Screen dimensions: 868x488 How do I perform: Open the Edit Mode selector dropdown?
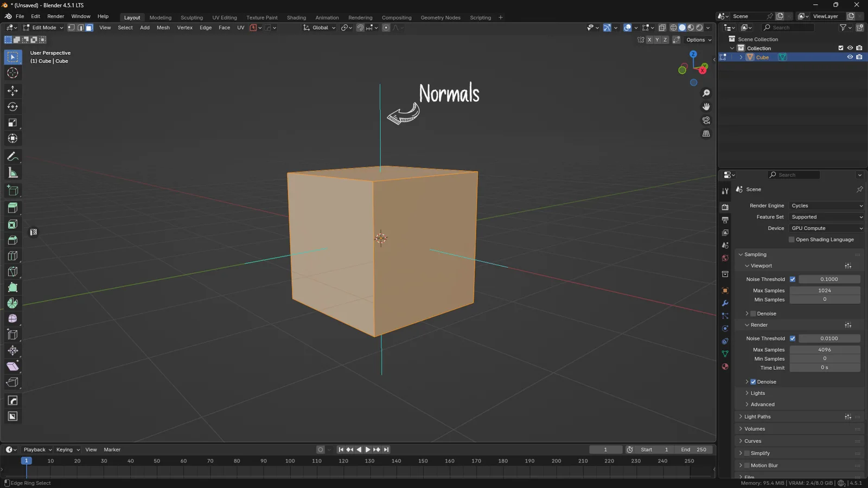coord(43,28)
